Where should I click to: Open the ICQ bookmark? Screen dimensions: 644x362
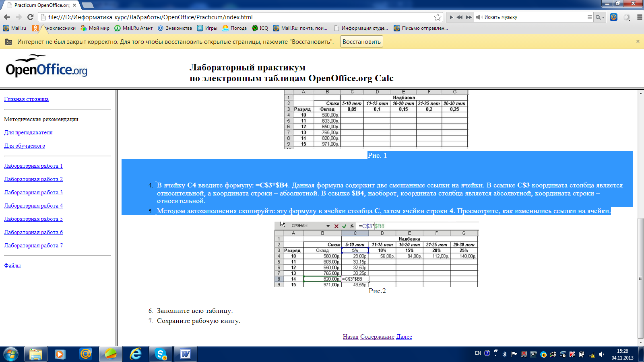pyautogui.click(x=260, y=28)
